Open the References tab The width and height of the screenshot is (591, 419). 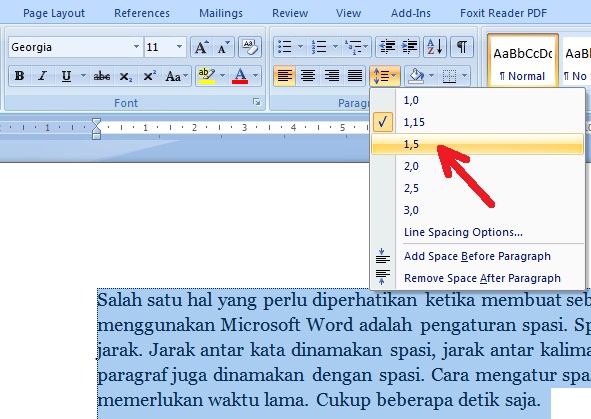tap(142, 14)
